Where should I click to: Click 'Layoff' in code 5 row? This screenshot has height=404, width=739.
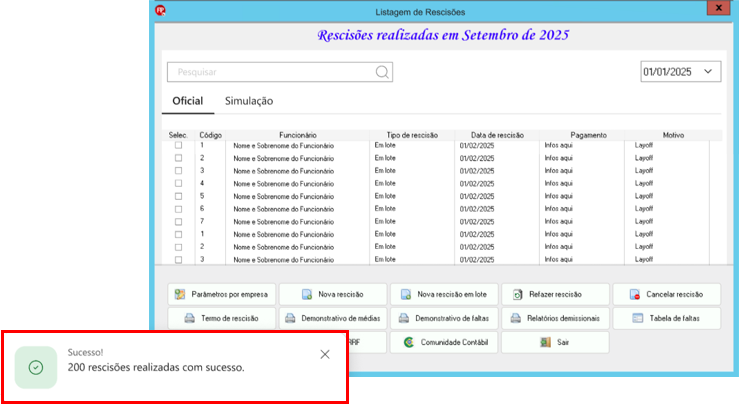[644, 196]
